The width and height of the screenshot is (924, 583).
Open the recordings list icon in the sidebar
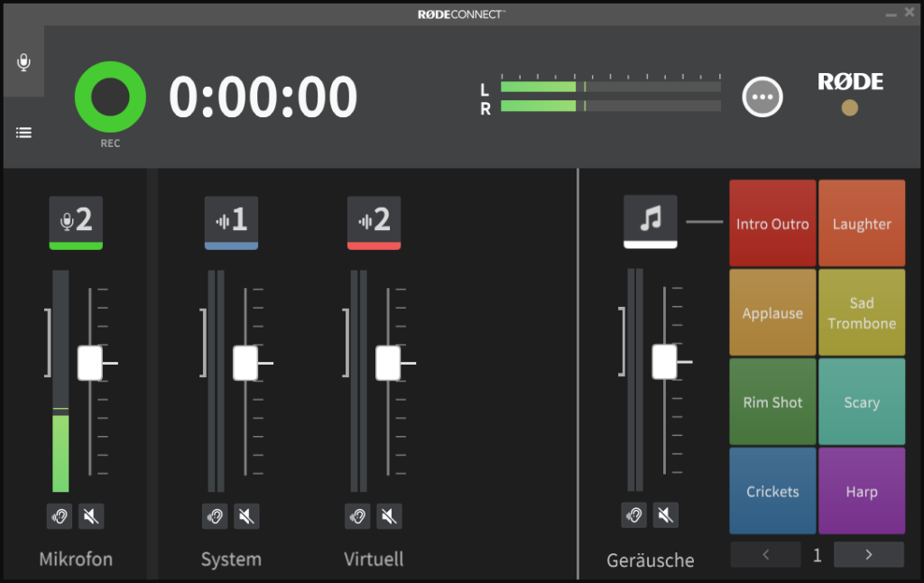(23, 133)
